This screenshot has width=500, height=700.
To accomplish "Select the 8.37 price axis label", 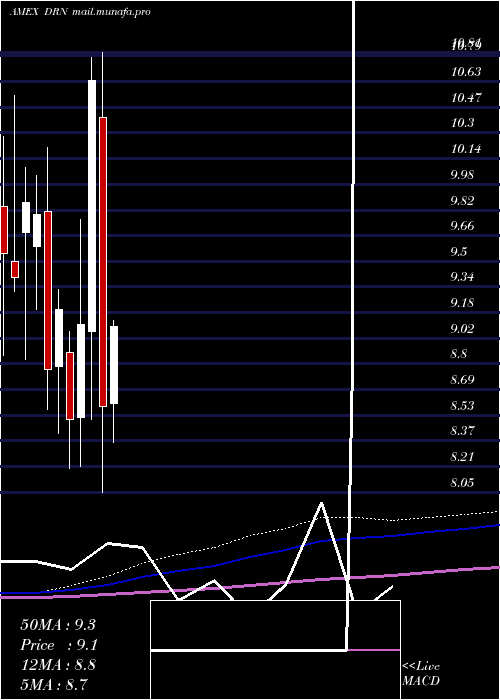I will (x=462, y=431).
